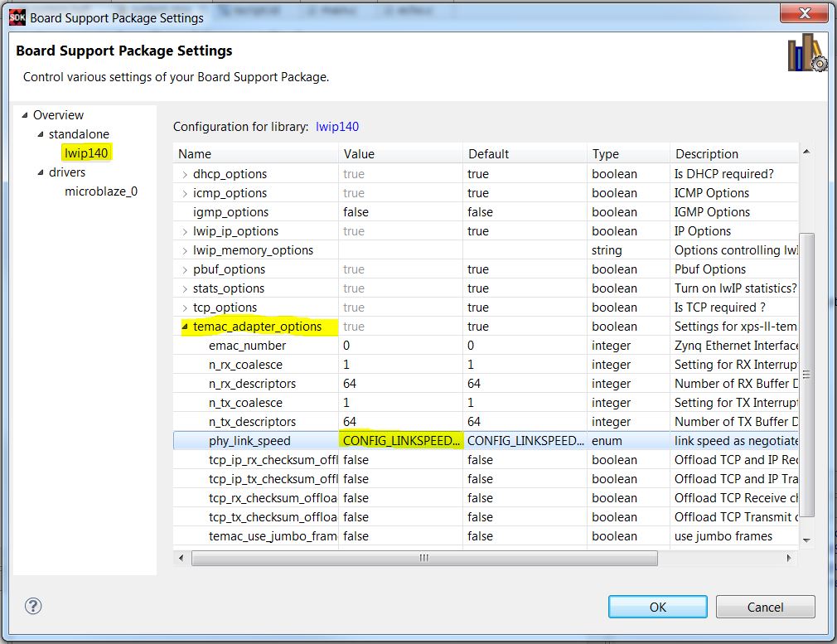Expand the icmp_options row

coord(185,193)
